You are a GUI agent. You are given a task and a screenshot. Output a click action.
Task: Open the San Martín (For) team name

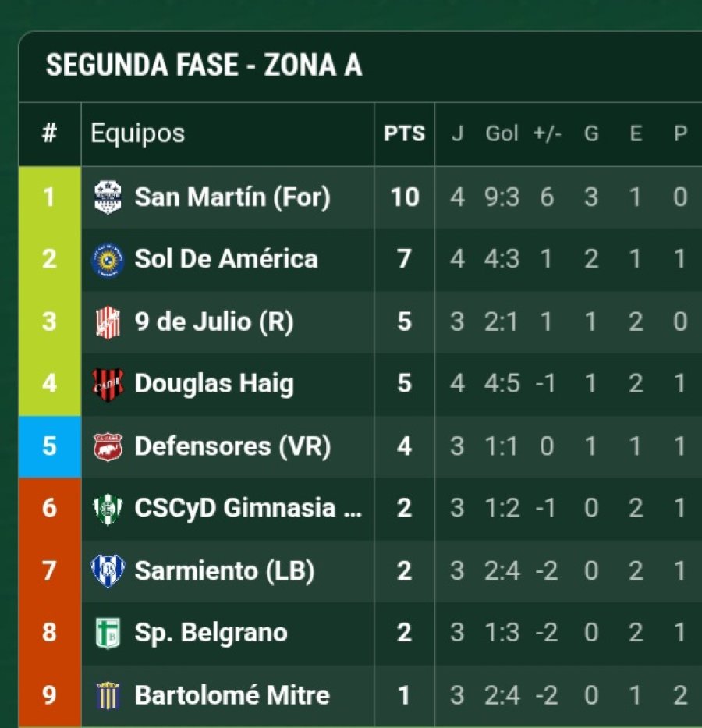(232, 197)
